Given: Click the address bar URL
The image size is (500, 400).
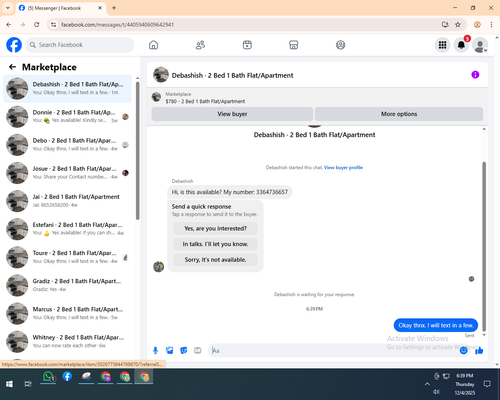Looking at the screenshot, I should click(117, 25).
